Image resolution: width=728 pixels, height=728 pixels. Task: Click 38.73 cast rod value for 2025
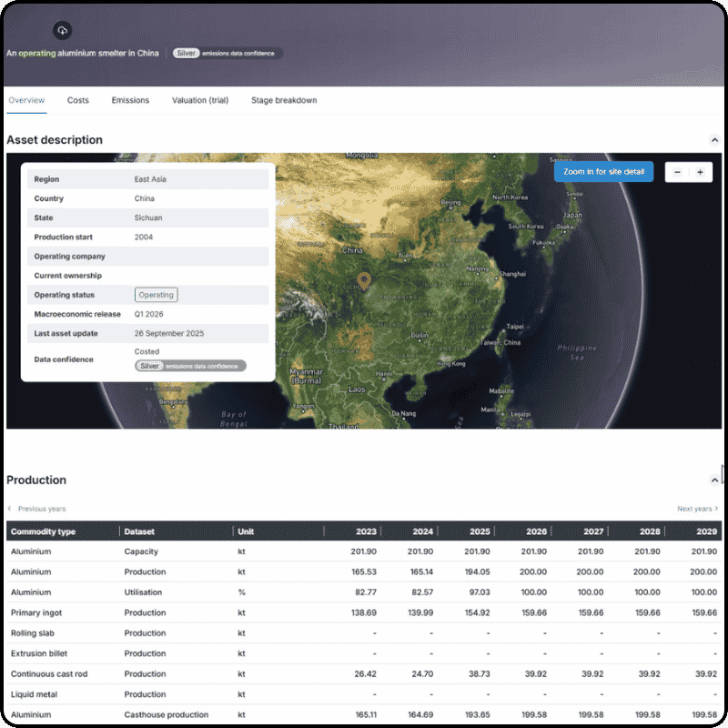coord(480,674)
